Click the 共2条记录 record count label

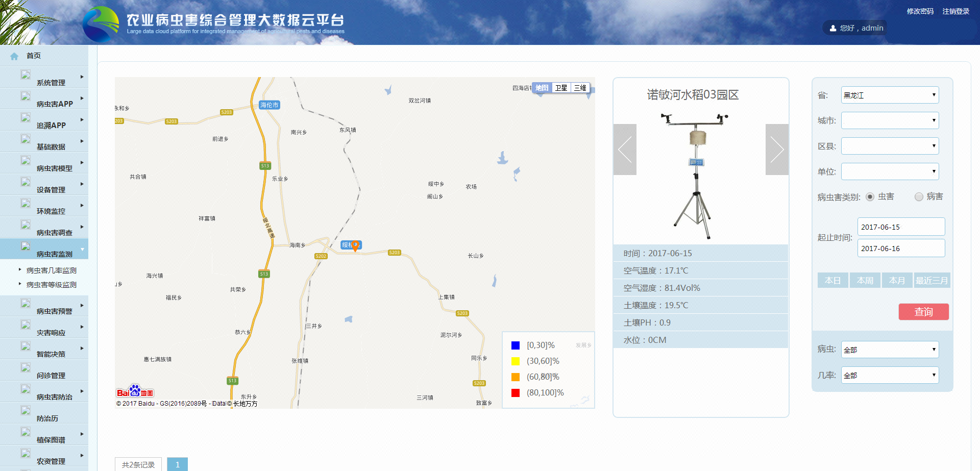point(138,464)
